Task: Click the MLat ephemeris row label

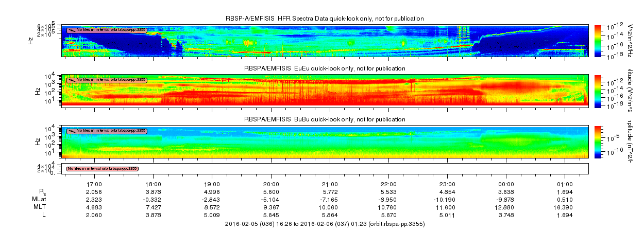Action: [45, 199]
